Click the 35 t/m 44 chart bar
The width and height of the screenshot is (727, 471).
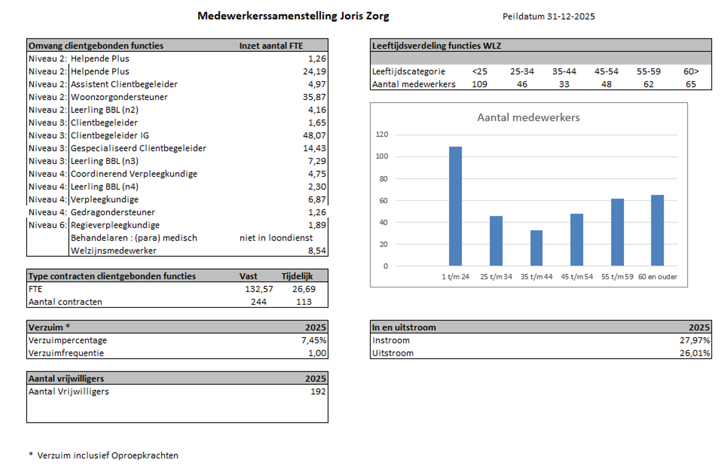(537, 248)
